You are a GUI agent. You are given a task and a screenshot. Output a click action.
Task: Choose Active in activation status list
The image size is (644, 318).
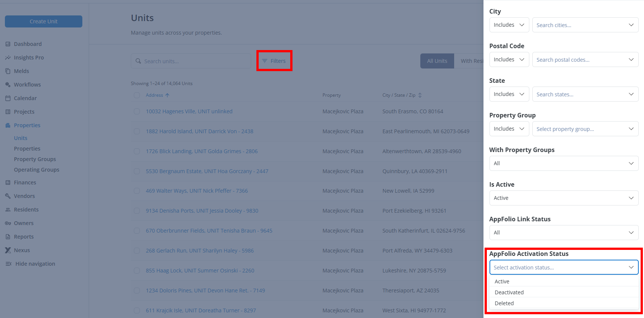pos(564,281)
